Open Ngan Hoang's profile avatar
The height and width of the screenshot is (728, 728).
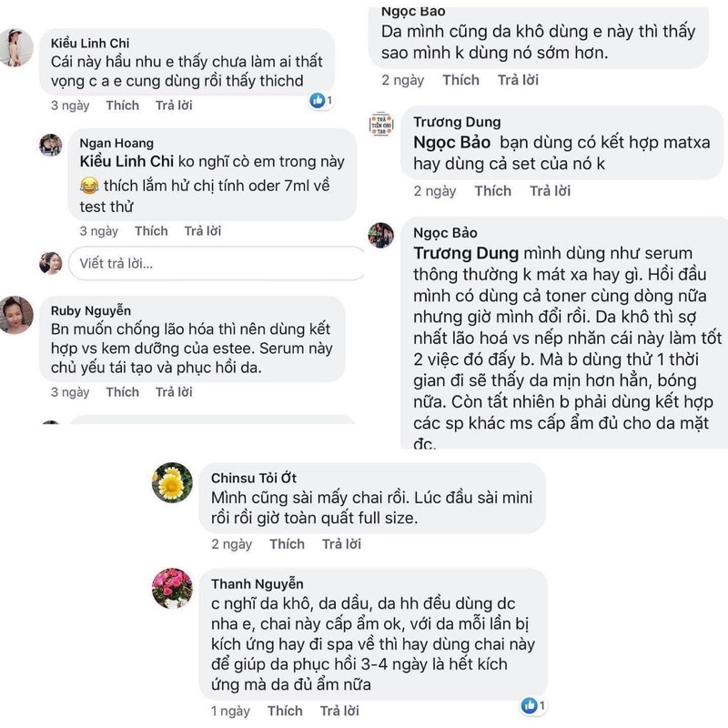pyautogui.click(x=51, y=145)
